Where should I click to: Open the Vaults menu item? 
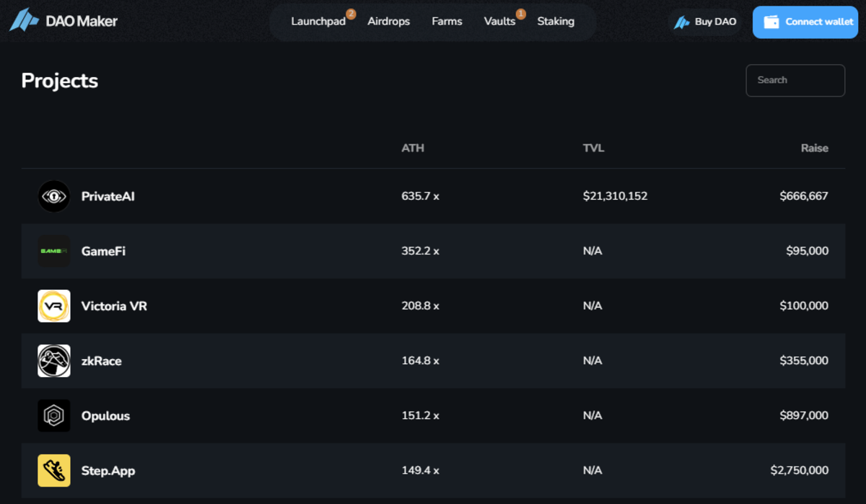pos(499,22)
